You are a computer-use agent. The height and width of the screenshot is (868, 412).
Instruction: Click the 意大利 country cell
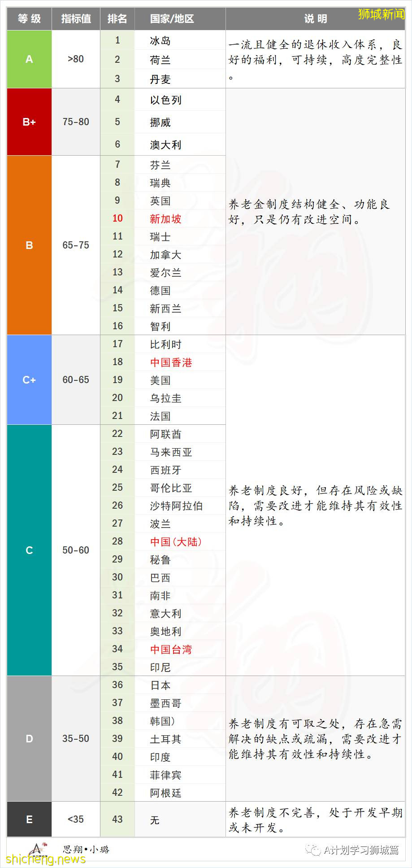[180, 613]
